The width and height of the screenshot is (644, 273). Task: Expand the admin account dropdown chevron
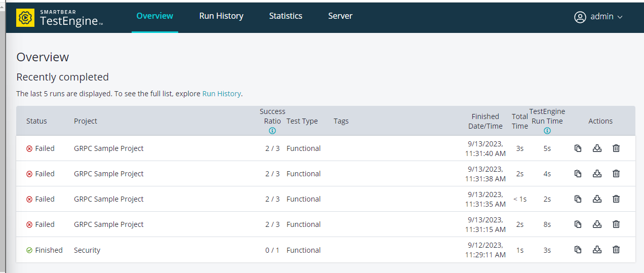pyautogui.click(x=620, y=17)
